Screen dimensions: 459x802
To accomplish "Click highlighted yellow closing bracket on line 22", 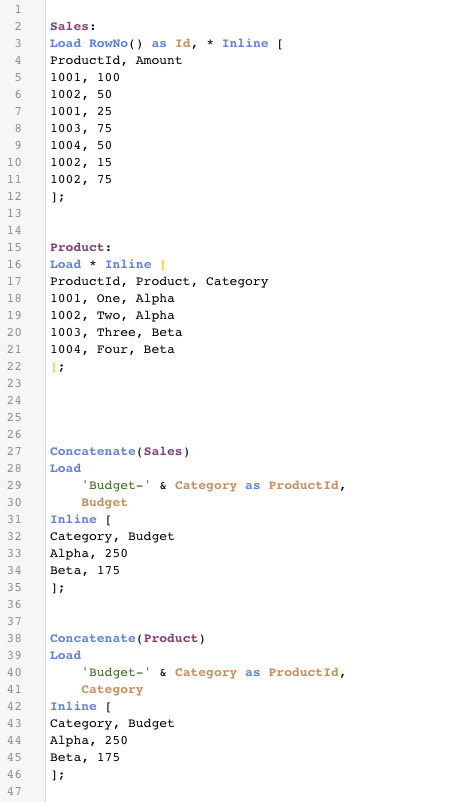I will point(54,367).
